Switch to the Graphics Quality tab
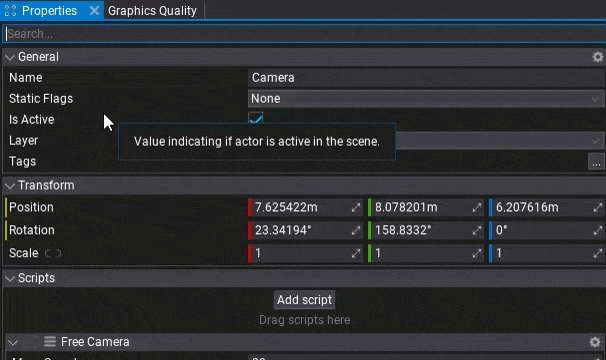 pos(152,10)
